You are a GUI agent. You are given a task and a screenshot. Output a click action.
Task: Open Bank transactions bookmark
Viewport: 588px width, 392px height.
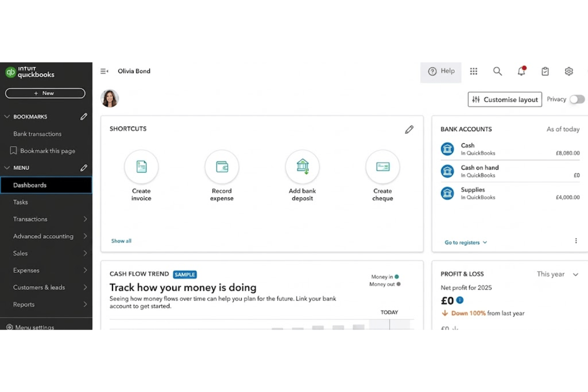pyautogui.click(x=37, y=134)
